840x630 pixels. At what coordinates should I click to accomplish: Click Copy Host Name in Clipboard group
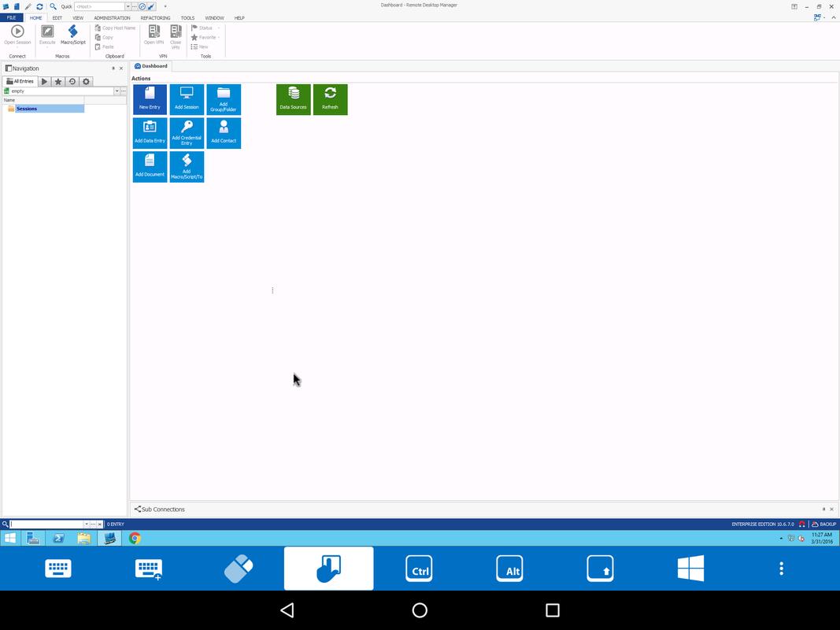[x=115, y=28]
